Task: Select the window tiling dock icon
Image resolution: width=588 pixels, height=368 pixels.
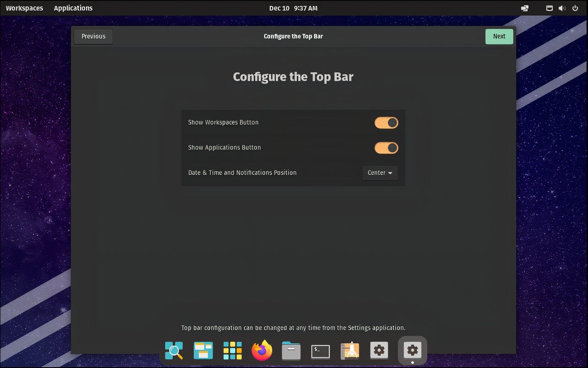Action: point(203,351)
